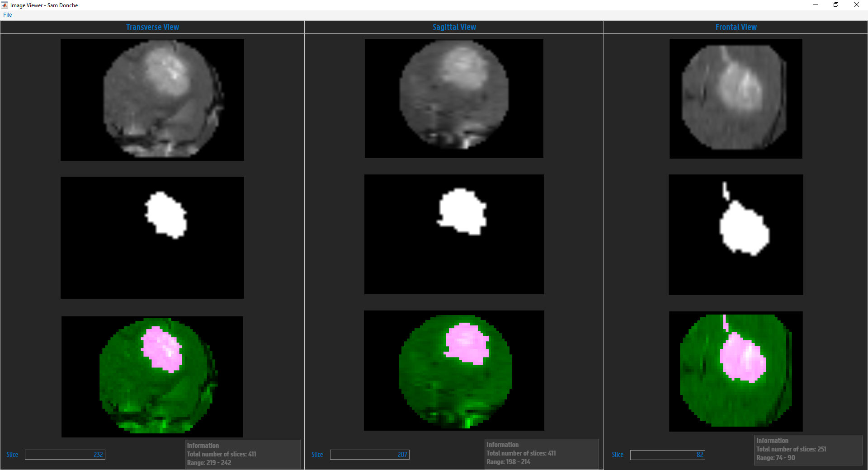This screenshot has height=470, width=868.
Task: Click the Transverse white segmentation mask
Action: click(152, 238)
